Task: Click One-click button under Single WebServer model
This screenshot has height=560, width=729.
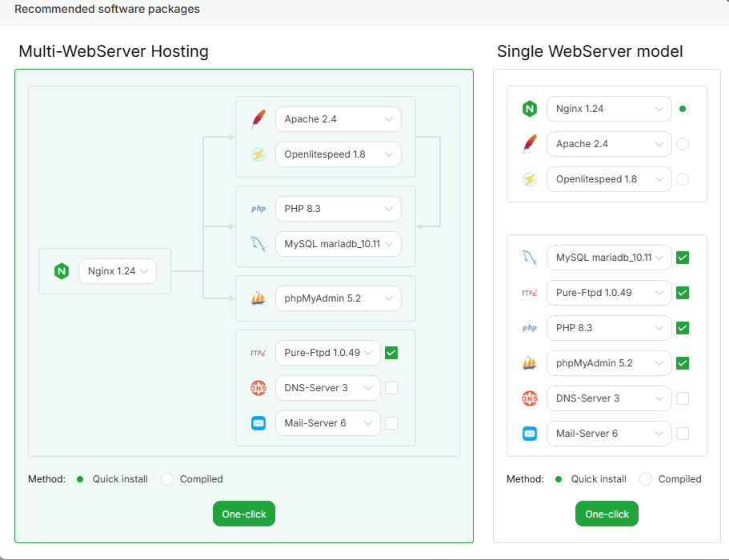Action: point(607,514)
